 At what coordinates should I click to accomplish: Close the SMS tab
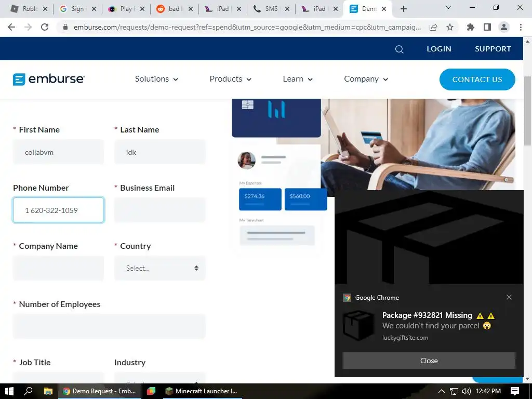coord(287,9)
